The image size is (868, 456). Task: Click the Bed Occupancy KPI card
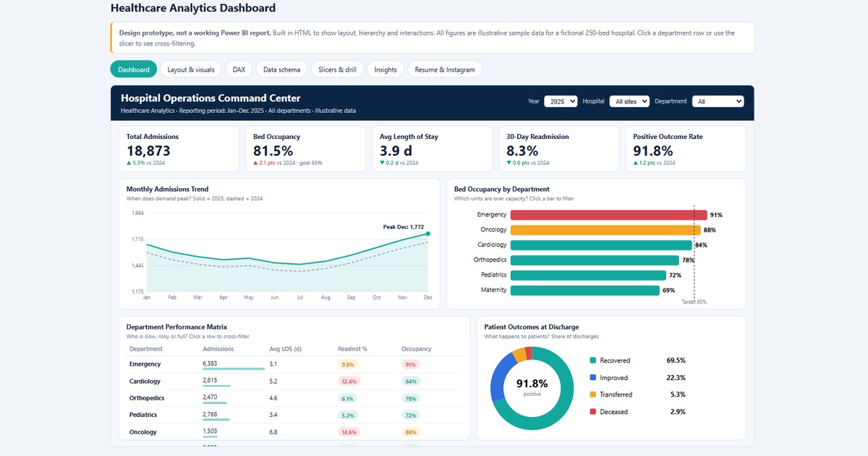pos(305,149)
